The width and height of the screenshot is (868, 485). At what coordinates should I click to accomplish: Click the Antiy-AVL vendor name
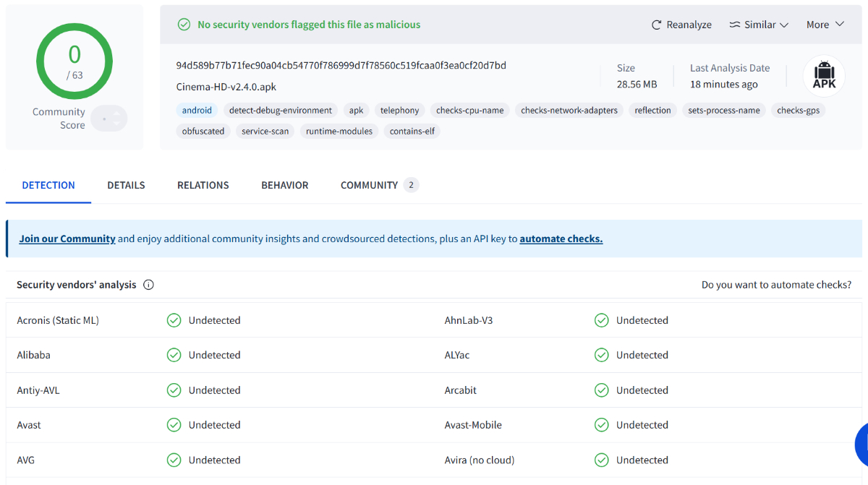click(x=38, y=390)
